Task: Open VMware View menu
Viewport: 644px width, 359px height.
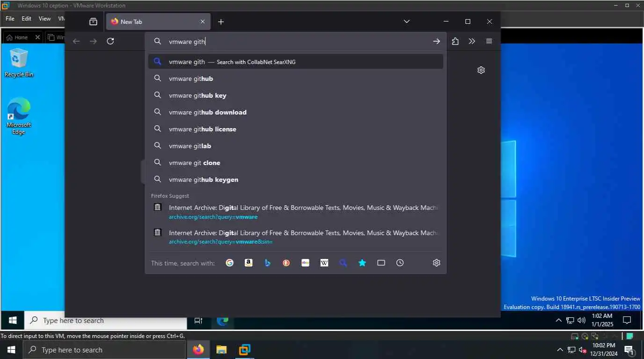Action: (44, 19)
